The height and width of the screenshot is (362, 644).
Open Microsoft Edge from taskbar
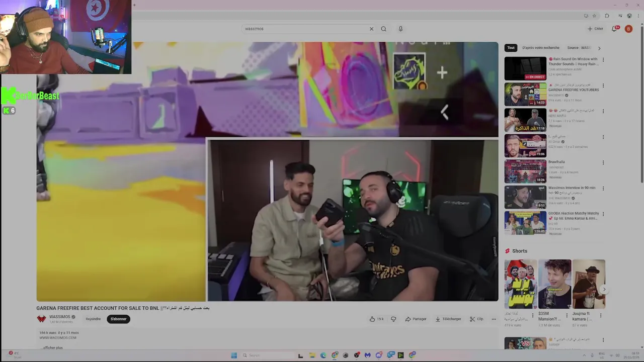(323, 355)
